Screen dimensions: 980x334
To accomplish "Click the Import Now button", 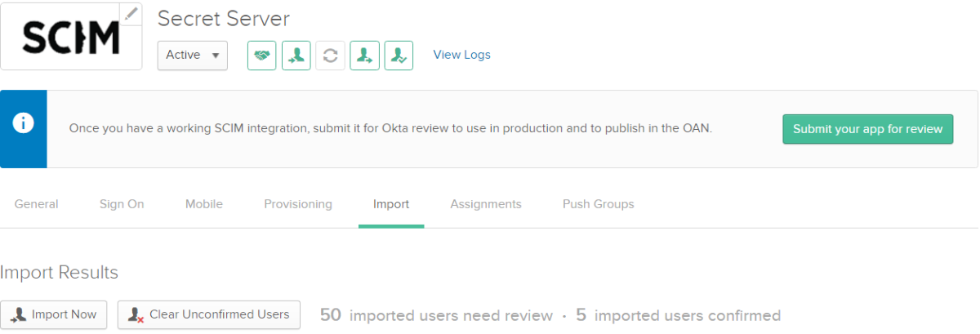I will point(54,314).
